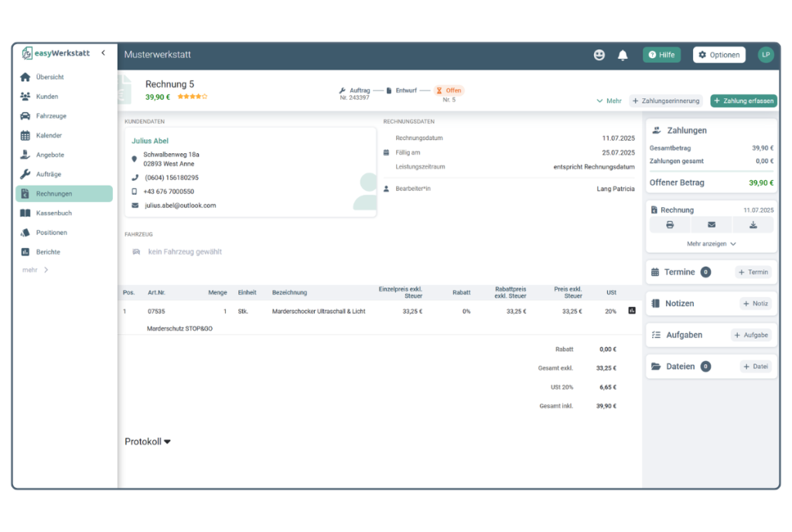The width and height of the screenshot is (792, 532).
Task: Click the Zahlungserinnerung button
Action: pos(665,101)
